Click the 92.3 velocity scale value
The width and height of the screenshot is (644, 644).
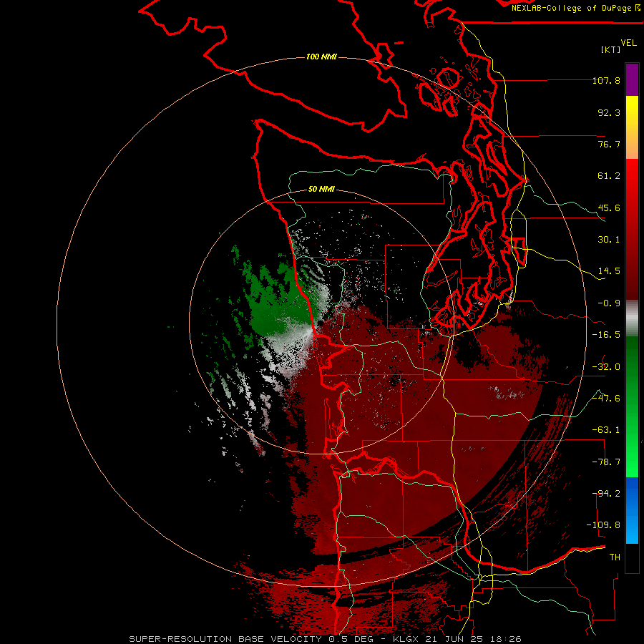609,112
